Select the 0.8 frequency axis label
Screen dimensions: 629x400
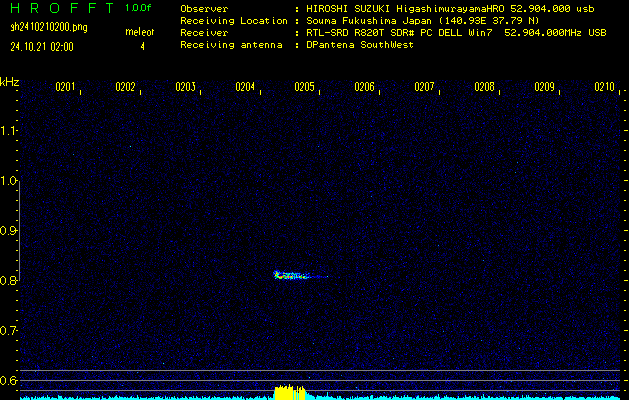pos(9,281)
